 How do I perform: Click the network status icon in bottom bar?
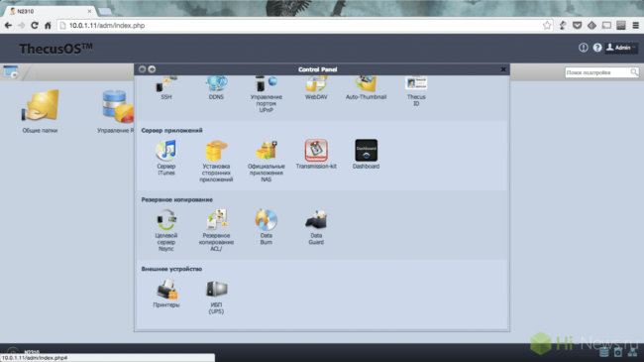click(632, 352)
